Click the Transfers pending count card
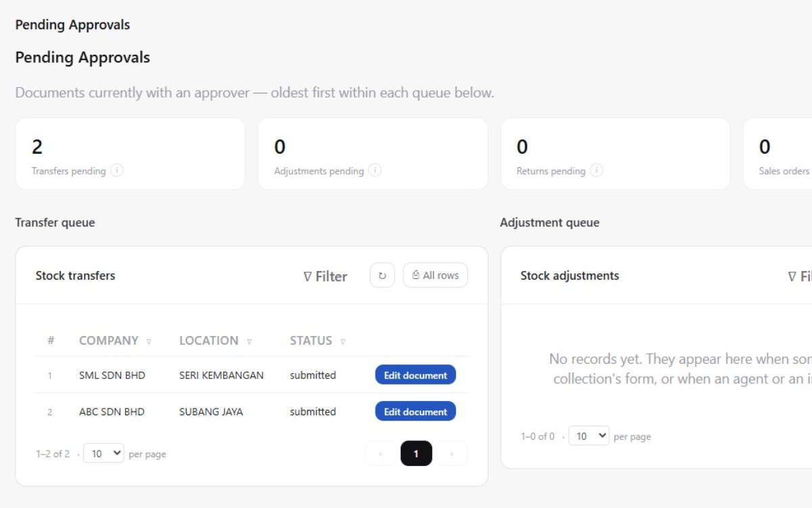812x508 pixels. pyautogui.click(x=130, y=154)
